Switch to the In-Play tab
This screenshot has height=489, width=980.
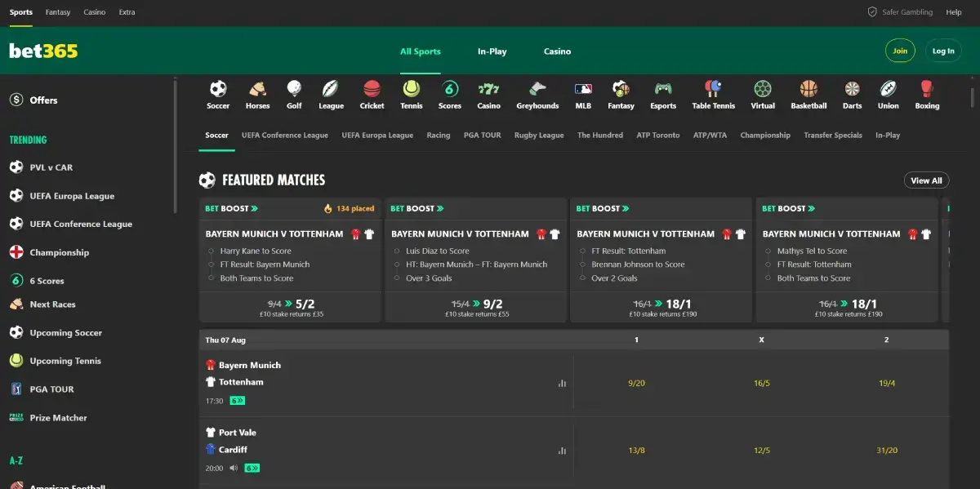(492, 51)
